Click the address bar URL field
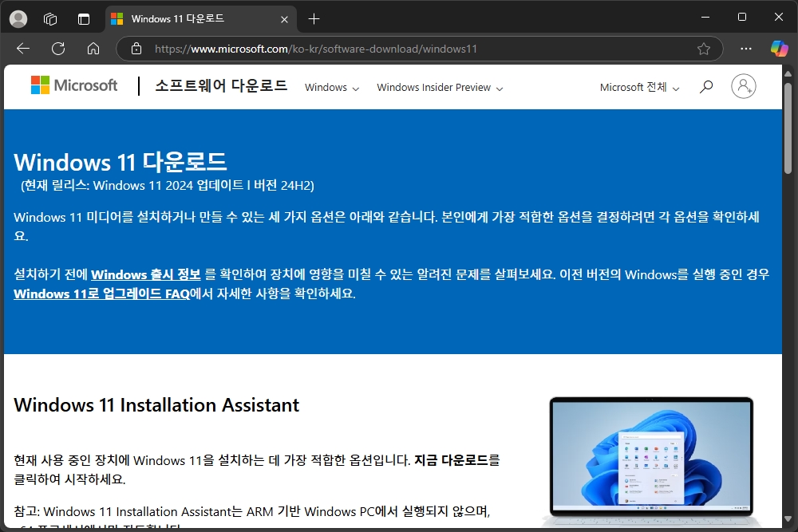Screen dimensions: 798x532 click(418, 49)
